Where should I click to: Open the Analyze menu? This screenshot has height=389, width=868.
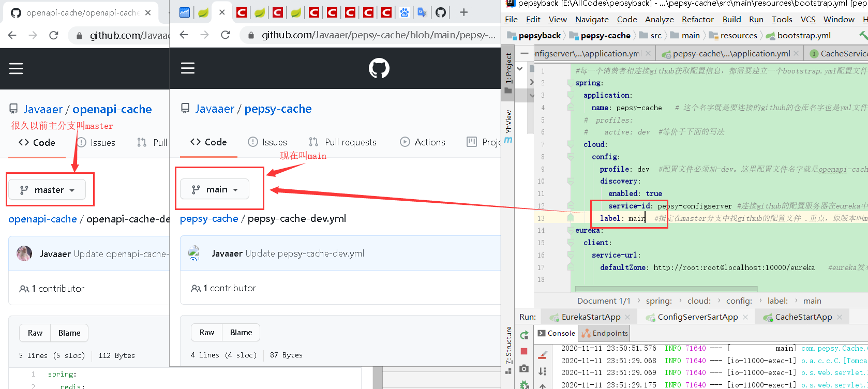tap(659, 20)
